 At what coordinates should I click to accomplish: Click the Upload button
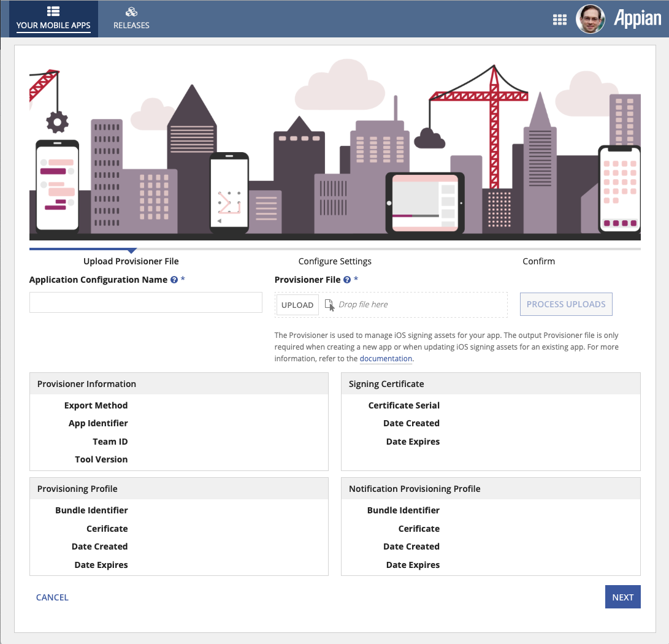(297, 305)
